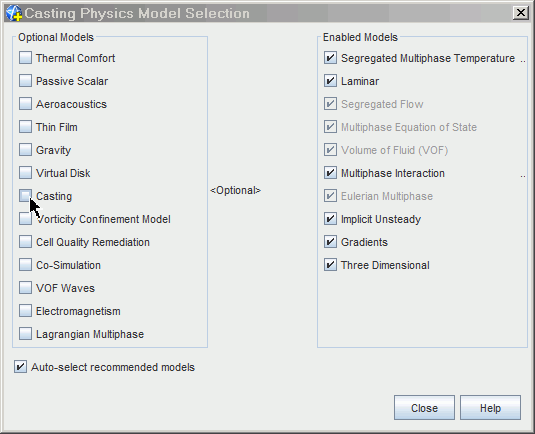Uncheck Auto-select recommended models
Viewport: 535px width, 434px height.
20,367
